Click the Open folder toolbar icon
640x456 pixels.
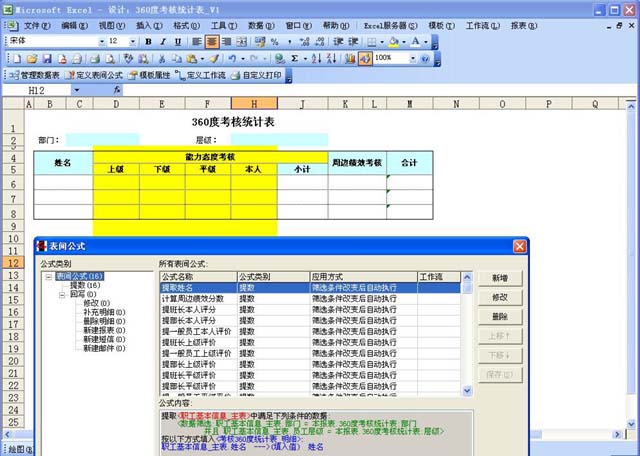click(x=32, y=58)
